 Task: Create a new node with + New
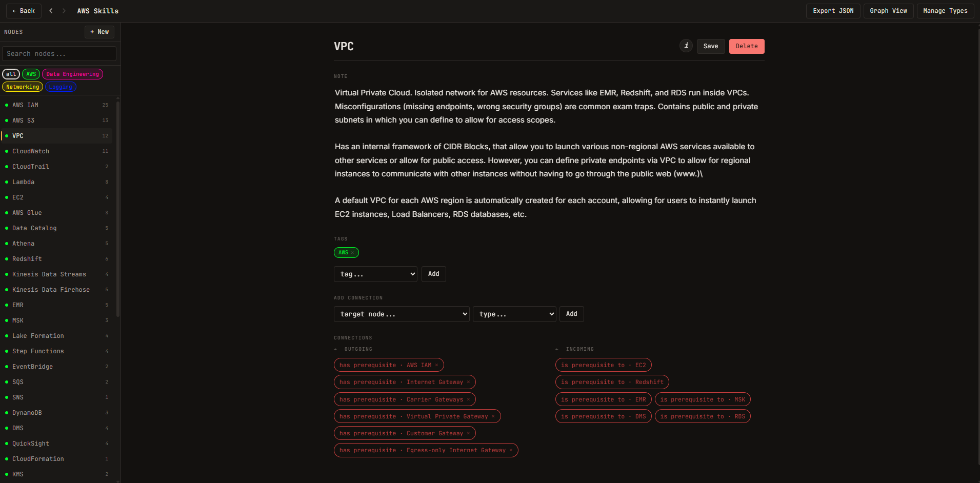click(99, 32)
